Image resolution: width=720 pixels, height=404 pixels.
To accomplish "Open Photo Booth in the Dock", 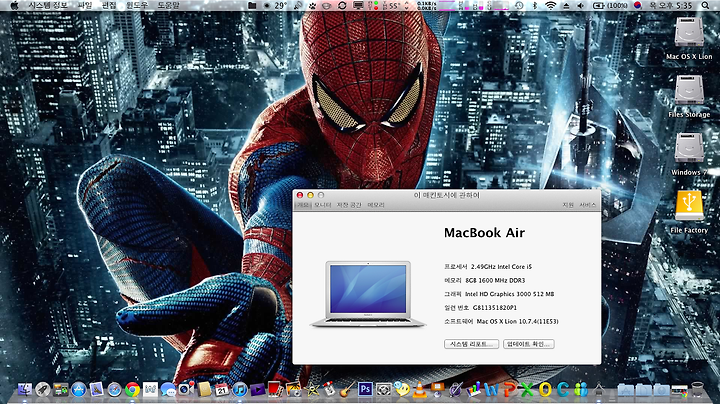I will pyautogui.click(x=276, y=389).
